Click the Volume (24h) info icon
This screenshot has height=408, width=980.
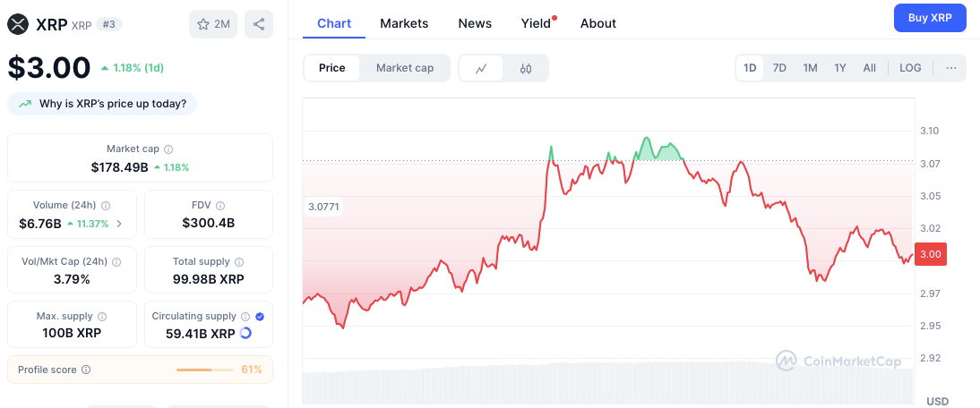tap(106, 206)
